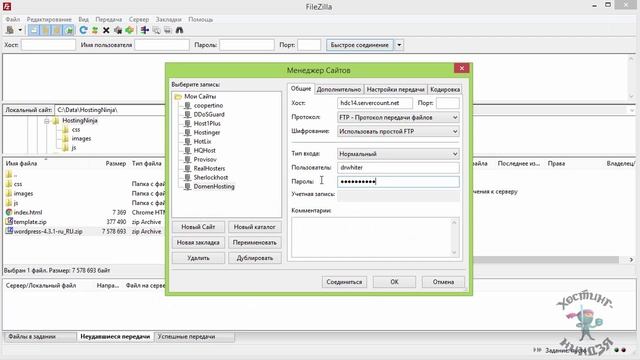Open the Шифрование dropdown
Image resolution: width=640 pixels, height=360 pixels.
tap(398, 131)
